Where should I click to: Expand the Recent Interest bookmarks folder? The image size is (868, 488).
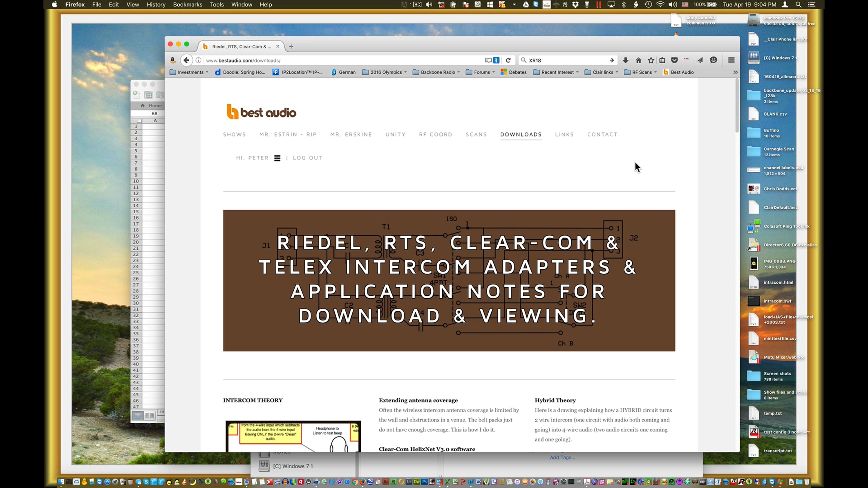556,72
